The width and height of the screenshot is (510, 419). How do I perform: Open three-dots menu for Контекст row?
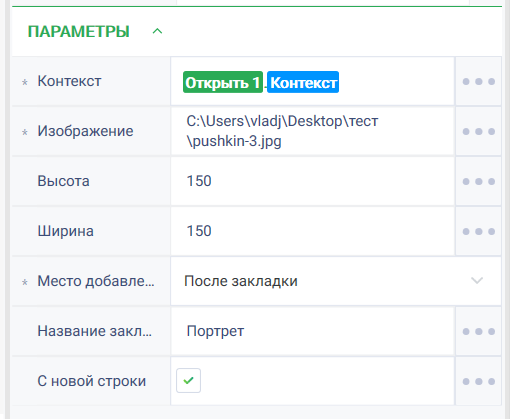tap(478, 81)
